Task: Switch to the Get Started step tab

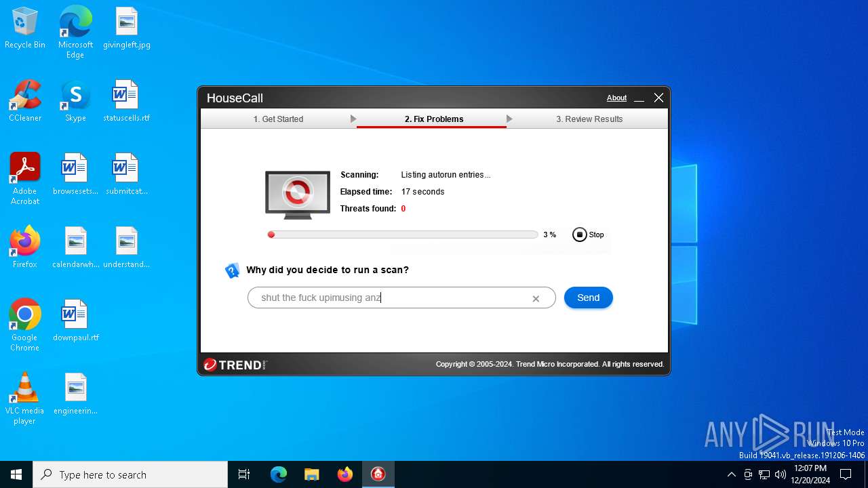Action: [278, 119]
